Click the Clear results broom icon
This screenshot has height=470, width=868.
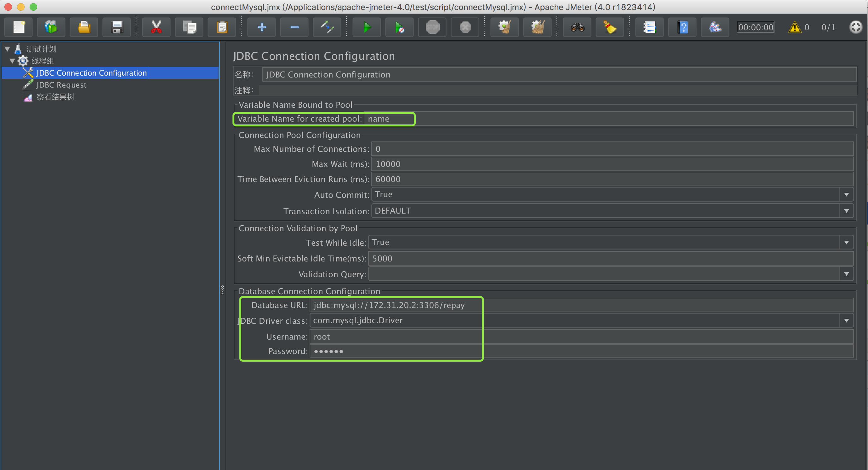point(505,27)
